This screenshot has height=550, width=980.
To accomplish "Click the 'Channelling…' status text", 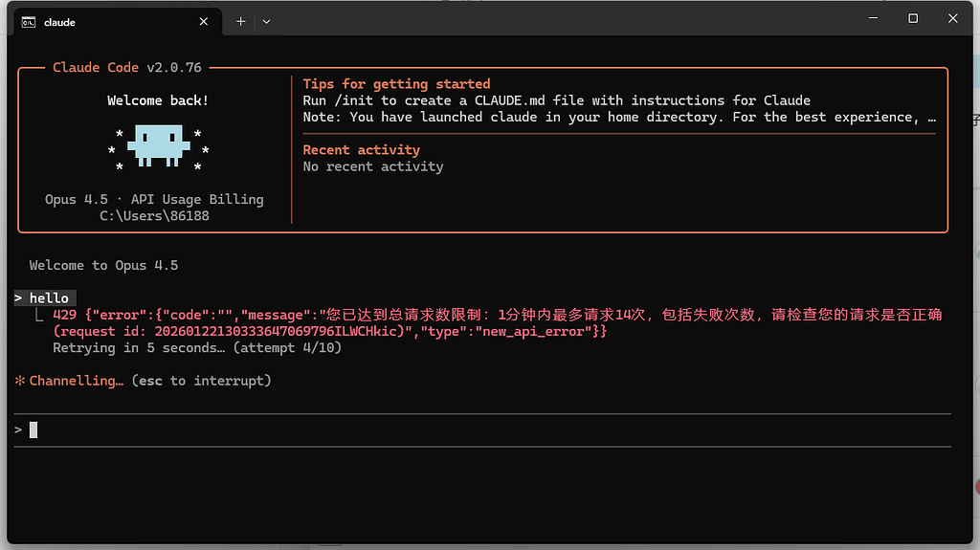I will [x=77, y=381].
